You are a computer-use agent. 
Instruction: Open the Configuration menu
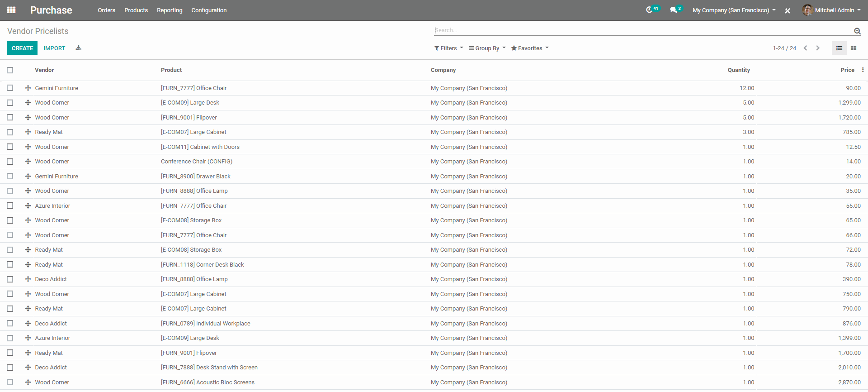[209, 10]
